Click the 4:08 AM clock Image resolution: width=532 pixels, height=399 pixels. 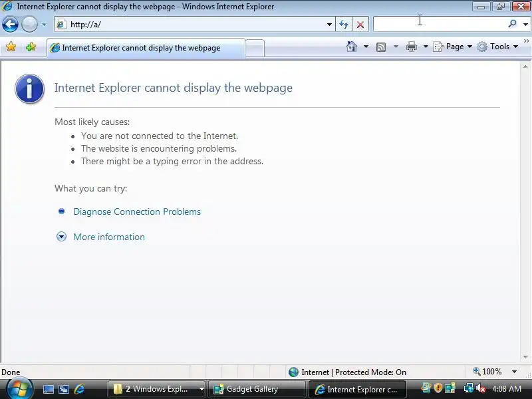pyautogui.click(x=507, y=388)
